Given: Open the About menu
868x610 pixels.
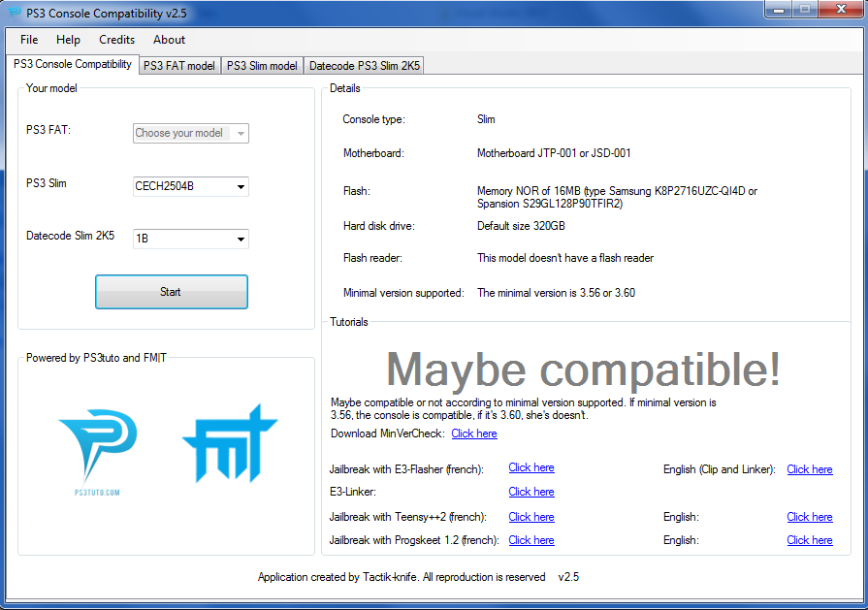Looking at the screenshot, I should point(169,40).
